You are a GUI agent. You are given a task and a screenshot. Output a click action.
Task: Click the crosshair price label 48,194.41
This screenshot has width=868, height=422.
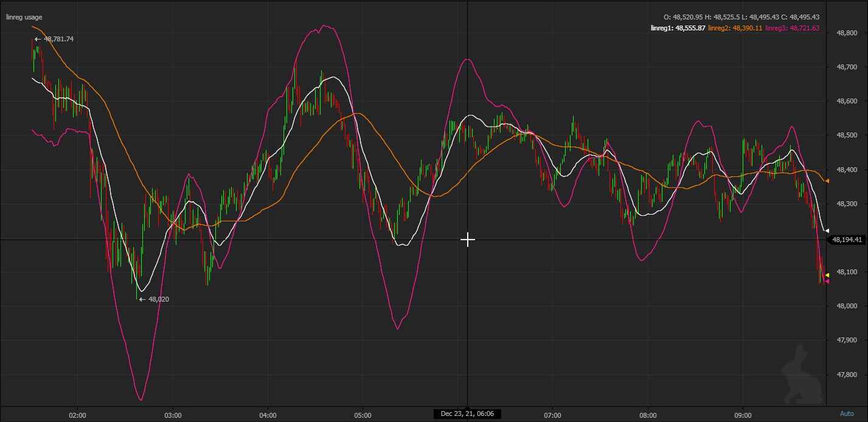(x=847, y=240)
